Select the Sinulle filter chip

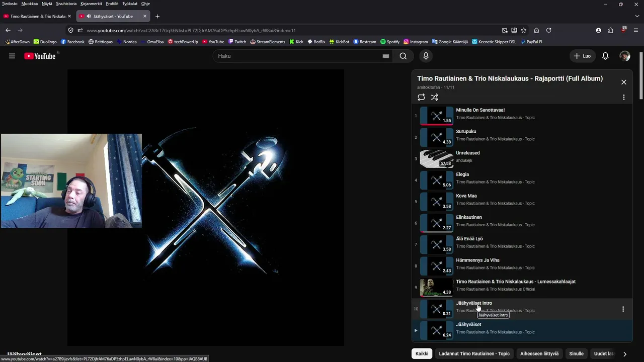coord(576,353)
